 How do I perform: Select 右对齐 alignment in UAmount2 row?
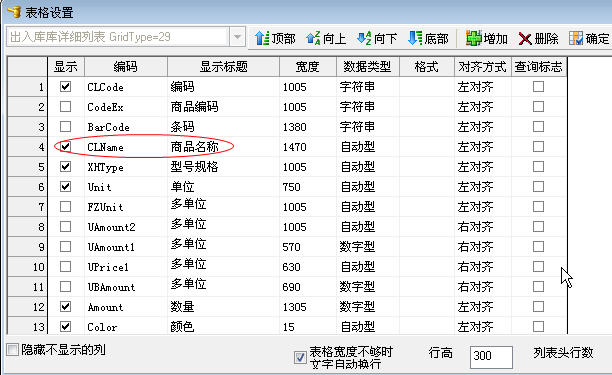(x=483, y=227)
